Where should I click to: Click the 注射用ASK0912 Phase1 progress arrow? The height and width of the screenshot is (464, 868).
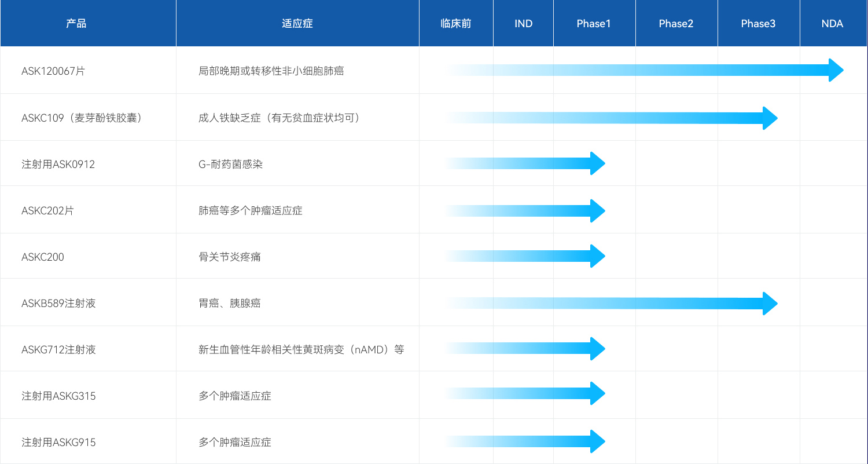525,163
